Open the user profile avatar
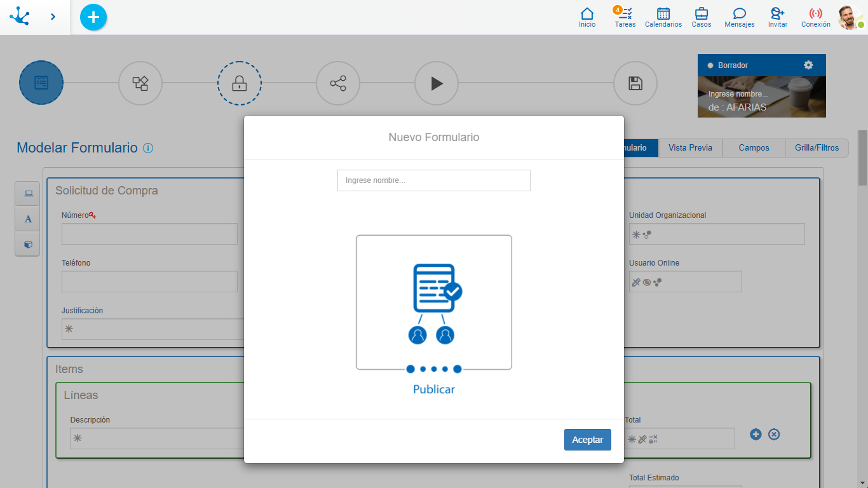Image resolution: width=868 pixels, height=488 pixels. (x=850, y=17)
